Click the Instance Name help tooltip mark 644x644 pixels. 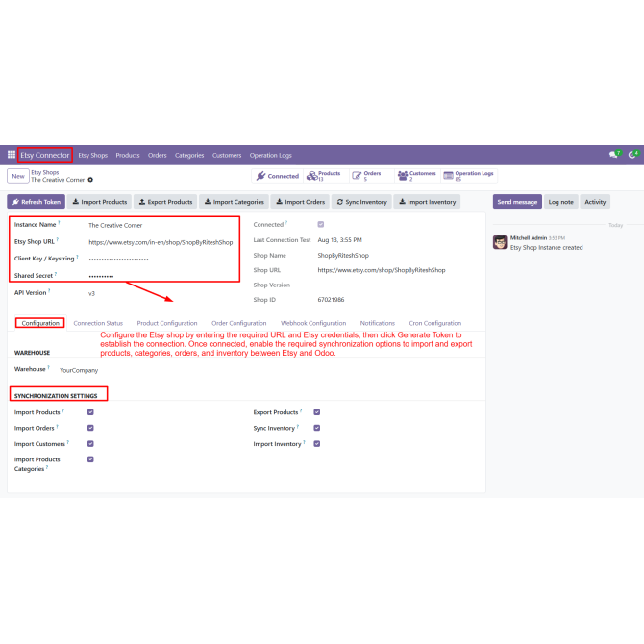tap(59, 222)
